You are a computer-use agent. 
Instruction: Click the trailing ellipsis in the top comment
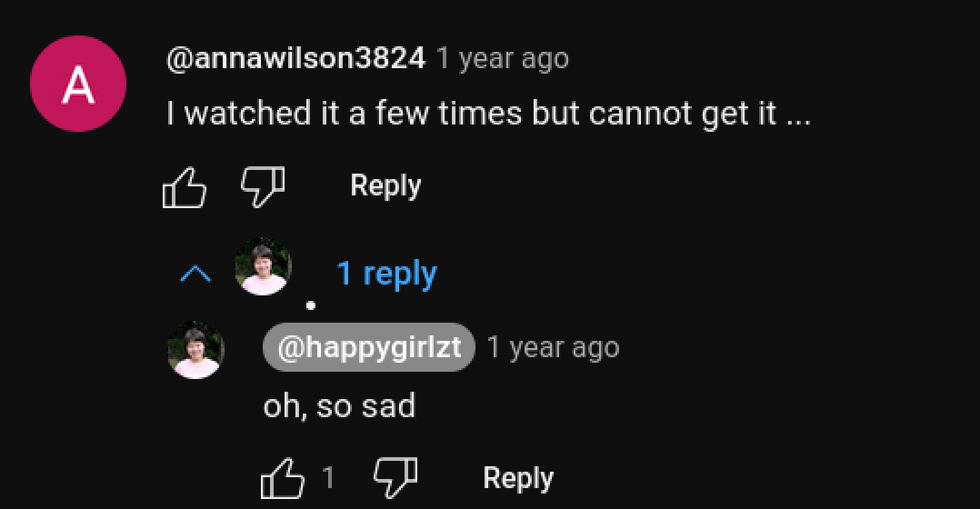(797, 115)
